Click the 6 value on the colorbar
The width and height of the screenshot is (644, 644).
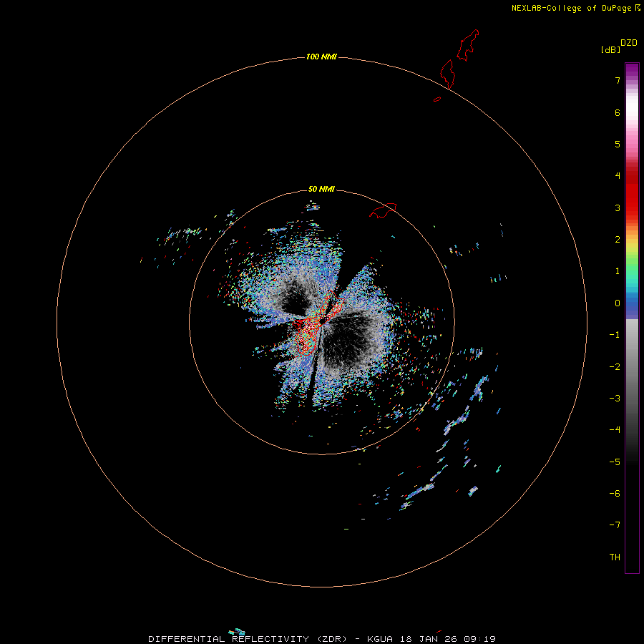click(618, 112)
